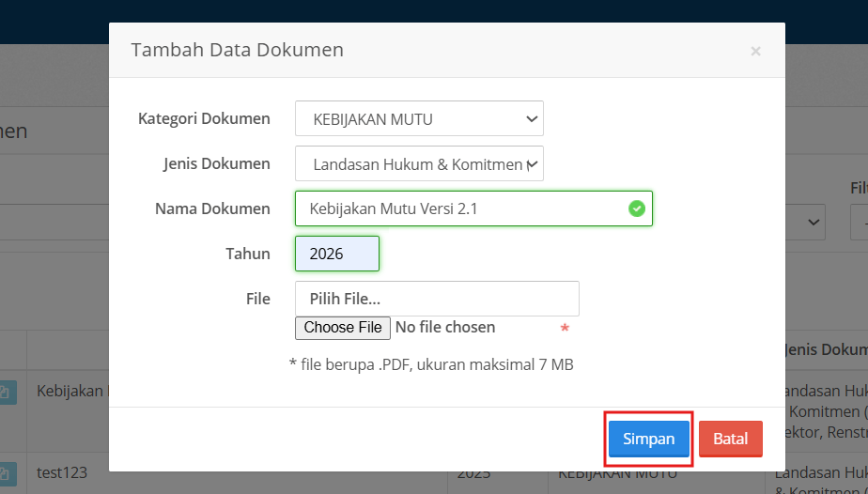868x494 pixels.
Task: Click the Nama Dokumen text field
Action: click(473, 208)
